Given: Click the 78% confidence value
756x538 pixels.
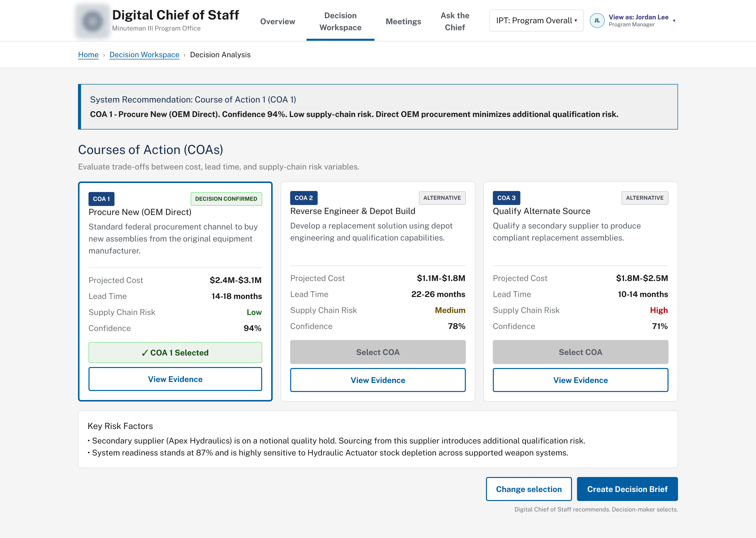Looking at the screenshot, I should pos(456,326).
